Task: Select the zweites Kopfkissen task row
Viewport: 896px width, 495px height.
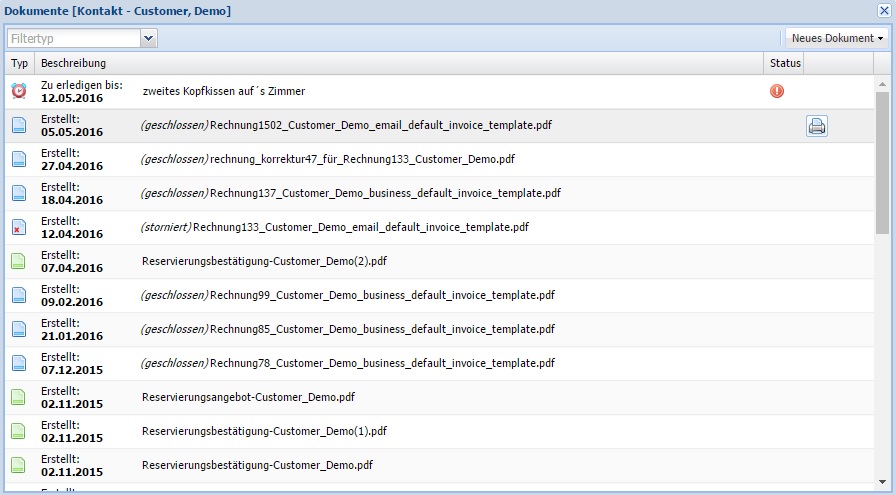Action: pyautogui.click(x=223, y=91)
